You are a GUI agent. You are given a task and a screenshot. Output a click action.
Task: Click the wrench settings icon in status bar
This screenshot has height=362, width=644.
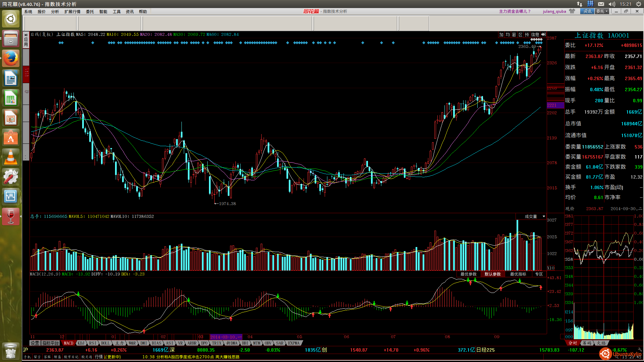640,350
